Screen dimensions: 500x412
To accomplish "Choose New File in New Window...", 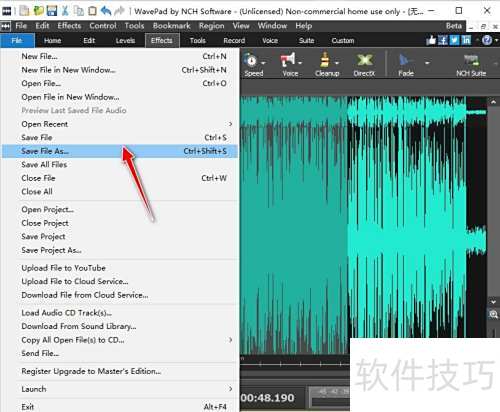I will click(120, 70).
